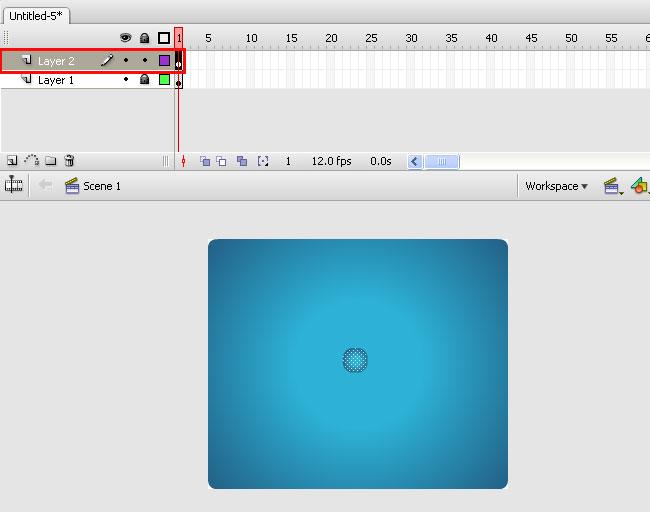The image size is (650, 512).
Task: Open the Workspace dropdown
Action: point(556,186)
